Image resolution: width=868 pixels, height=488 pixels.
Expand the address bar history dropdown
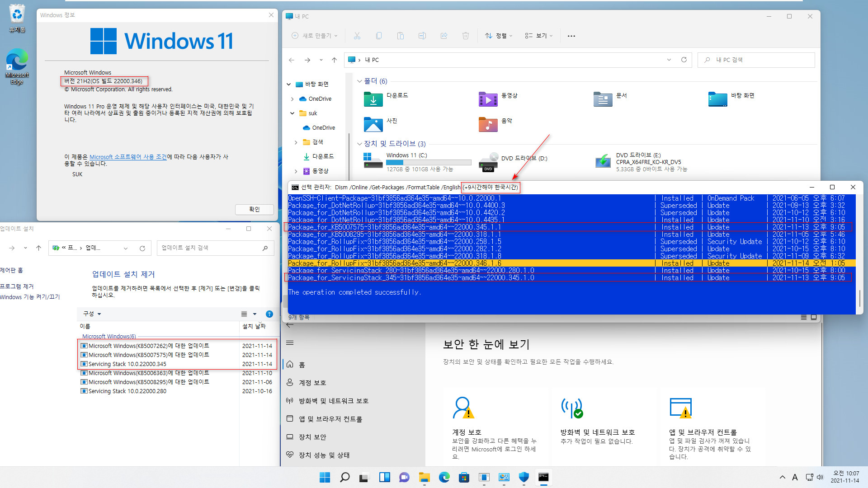[x=669, y=60]
